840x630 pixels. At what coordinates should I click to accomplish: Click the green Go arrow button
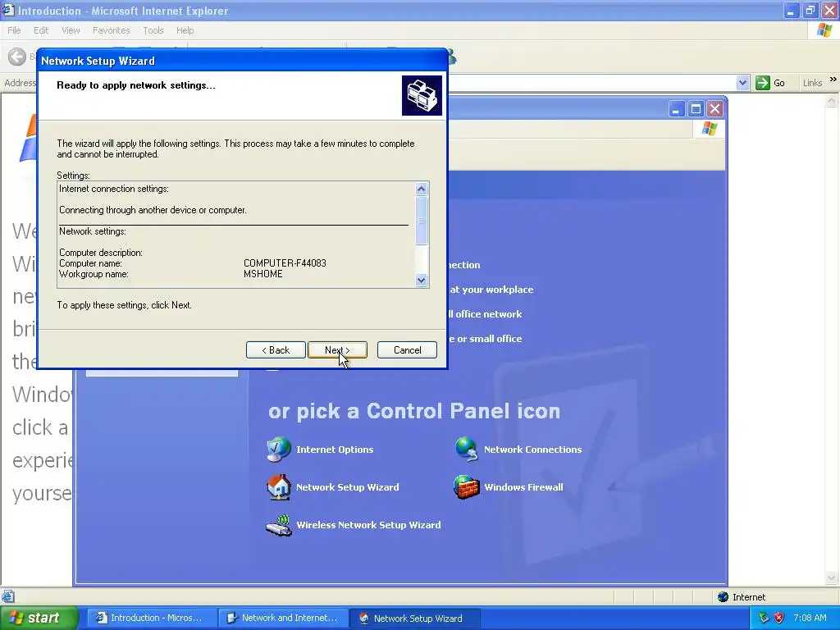tap(762, 83)
